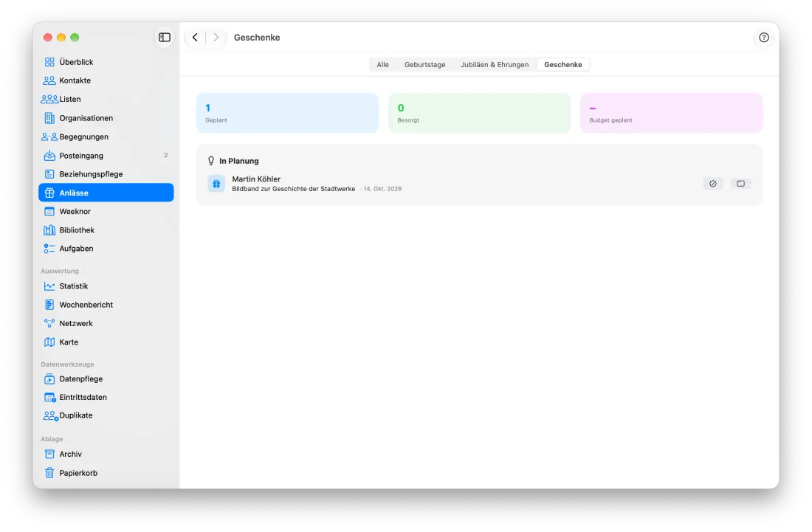
Task: Open the Papierkorb trash
Action: [x=106, y=473]
